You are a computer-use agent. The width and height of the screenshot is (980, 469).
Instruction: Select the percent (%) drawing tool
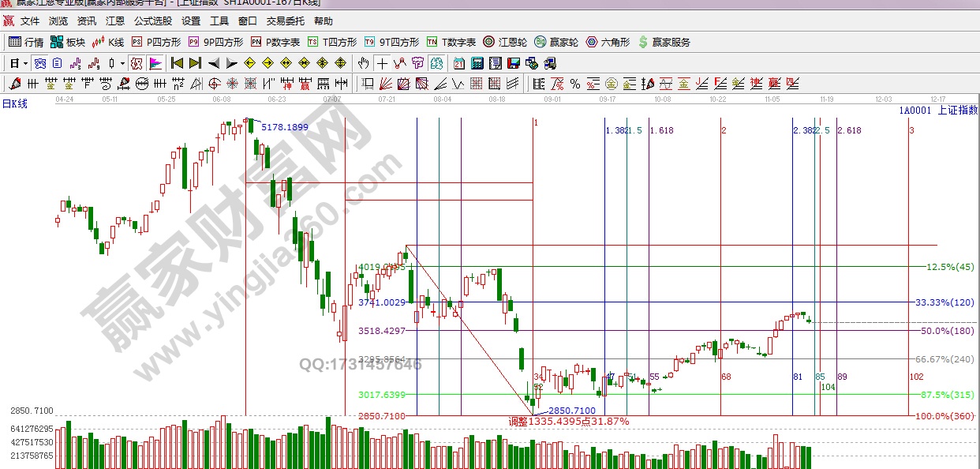pyautogui.click(x=574, y=84)
